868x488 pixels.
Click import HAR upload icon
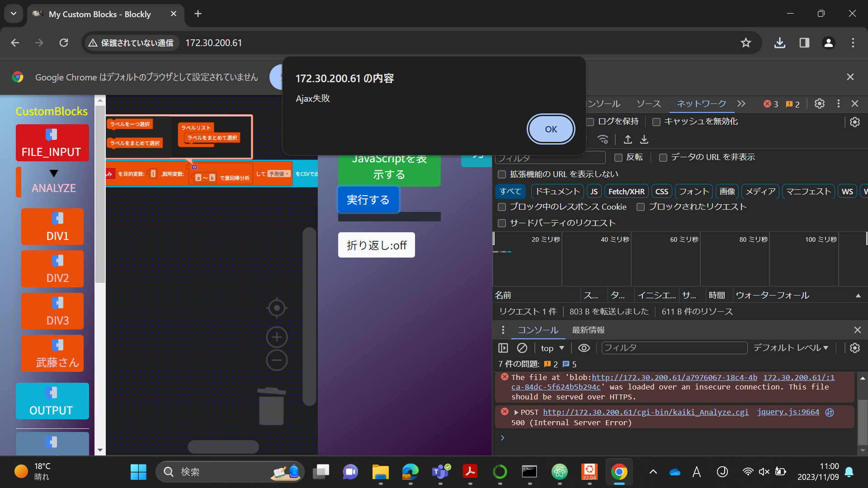click(628, 139)
